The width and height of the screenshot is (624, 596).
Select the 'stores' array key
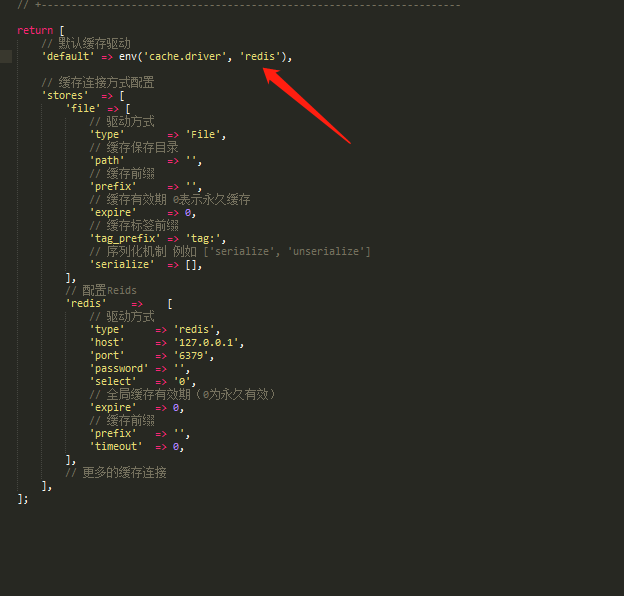pyautogui.click(x=64, y=95)
